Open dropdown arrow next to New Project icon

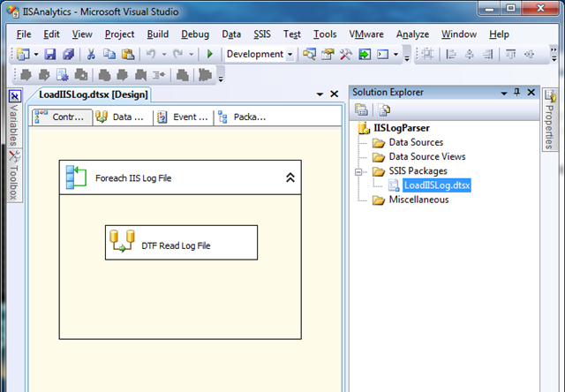pyautogui.click(x=36, y=55)
